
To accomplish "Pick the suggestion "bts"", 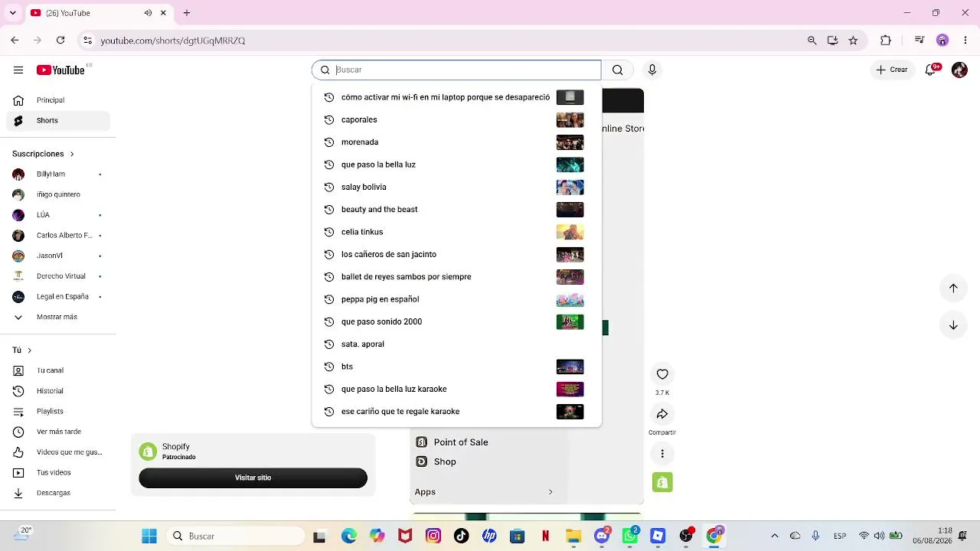I will click(x=457, y=367).
